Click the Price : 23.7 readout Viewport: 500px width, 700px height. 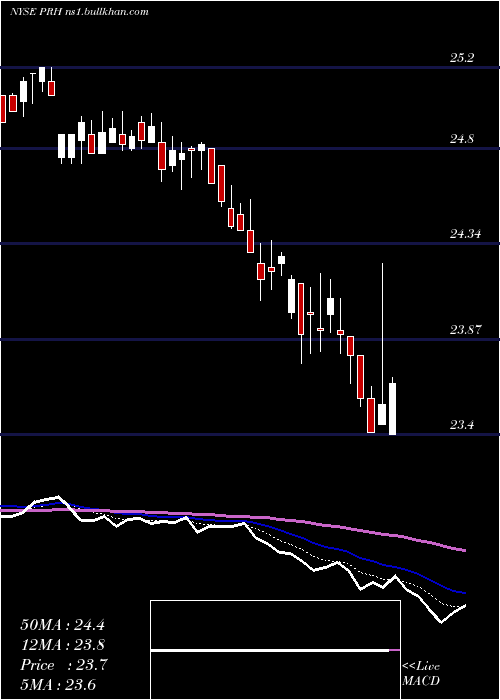(63, 665)
